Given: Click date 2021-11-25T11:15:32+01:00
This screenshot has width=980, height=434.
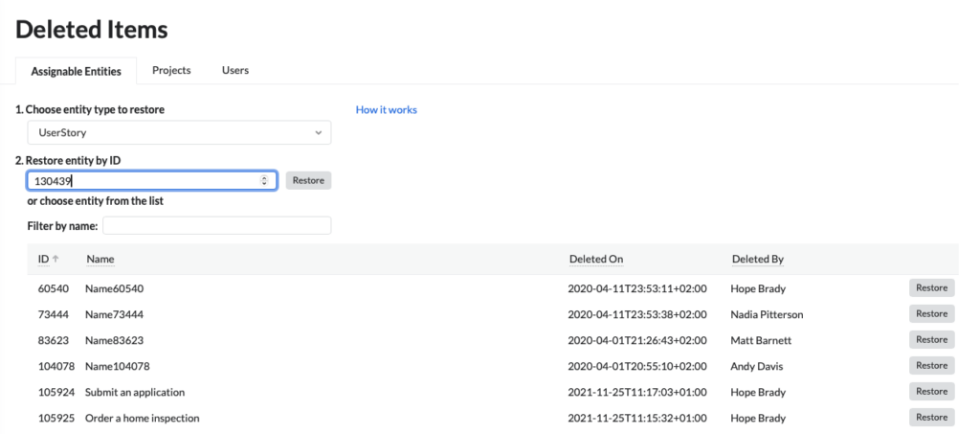Looking at the screenshot, I should (x=636, y=419).
